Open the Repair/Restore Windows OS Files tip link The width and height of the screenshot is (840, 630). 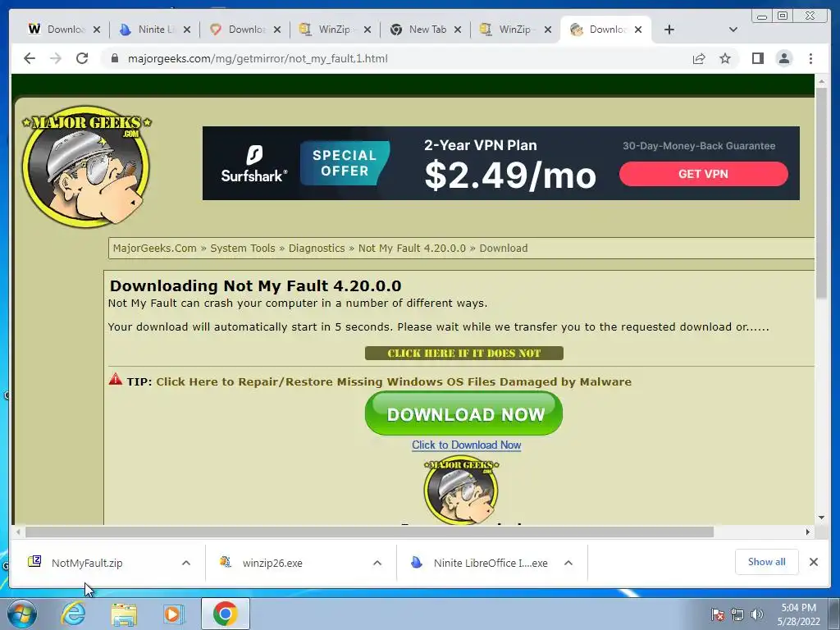click(x=394, y=382)
